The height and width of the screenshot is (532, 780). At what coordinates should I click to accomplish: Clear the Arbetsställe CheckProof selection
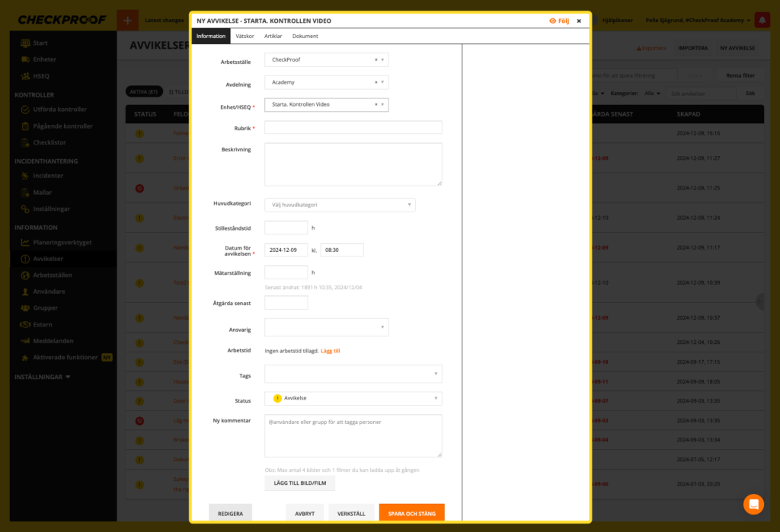[x=376, y=59]
